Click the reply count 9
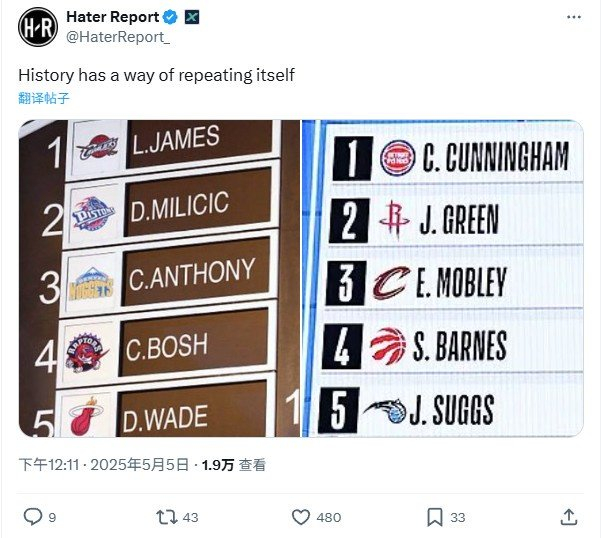This screenshot has width=601, height=538. point(52,518)
